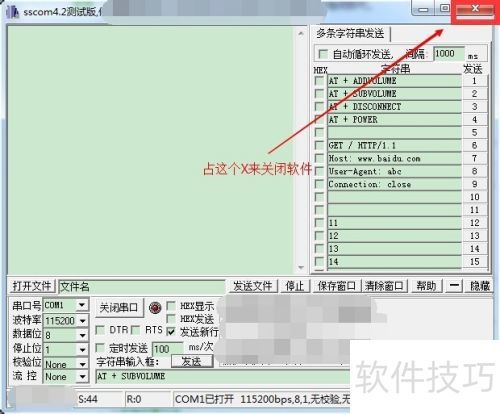Click the 清除窗口 button
Image resolution: width=500 pixels, height=414 pixels.
(384, 286)
